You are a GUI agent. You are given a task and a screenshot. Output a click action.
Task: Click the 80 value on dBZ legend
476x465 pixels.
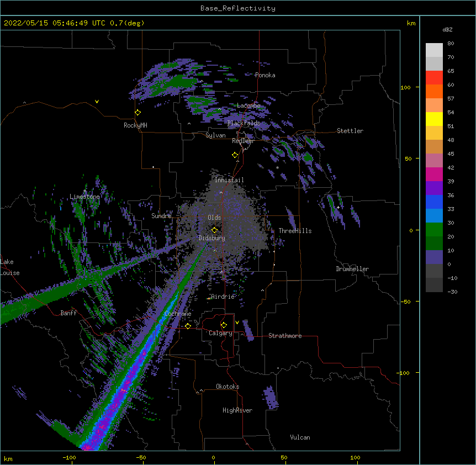click(x=451, y=44)
